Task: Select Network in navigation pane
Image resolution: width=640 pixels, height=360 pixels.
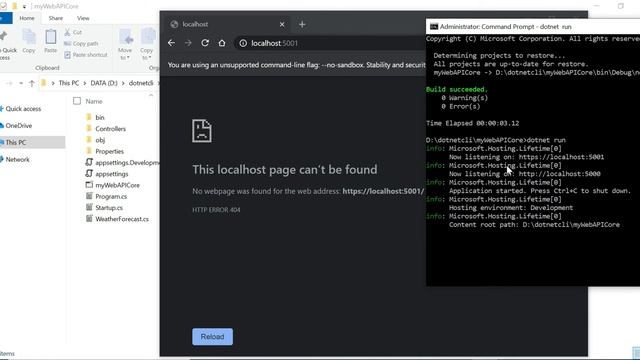Action: (x=18, y=160)
